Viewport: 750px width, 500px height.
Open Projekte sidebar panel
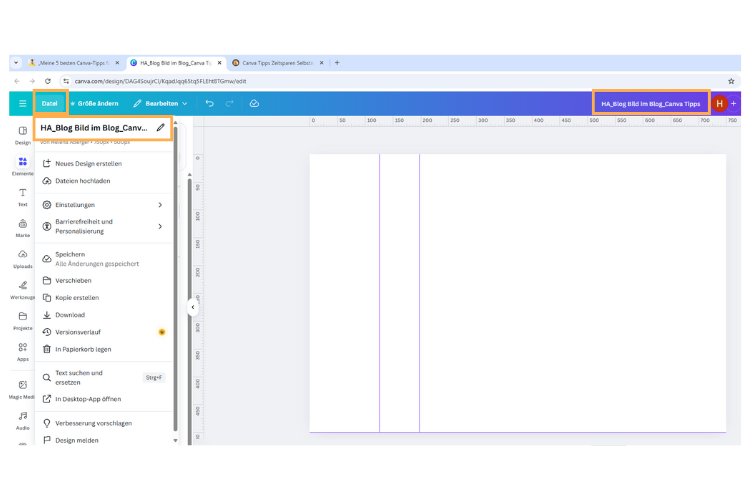tap(22, 321)
